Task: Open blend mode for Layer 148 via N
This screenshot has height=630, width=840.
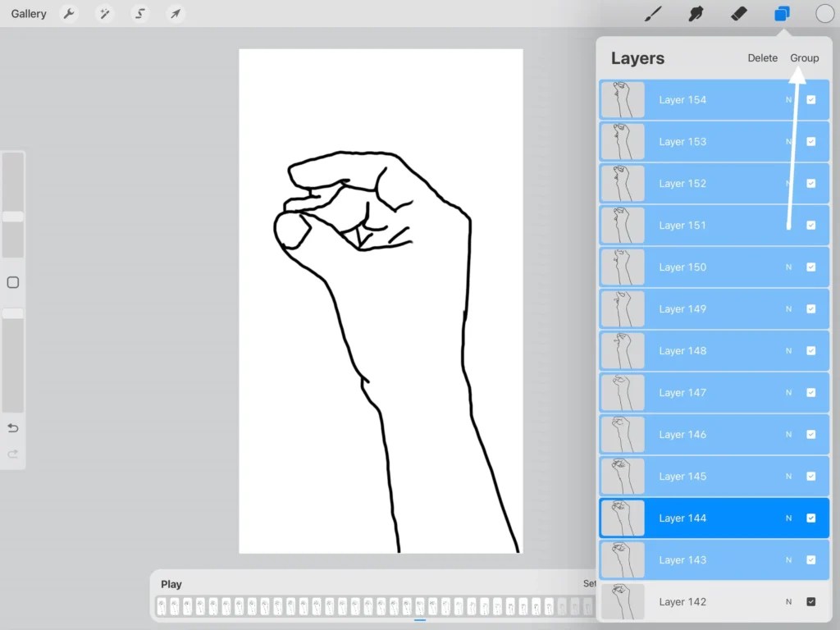Action: coord(788,350)
